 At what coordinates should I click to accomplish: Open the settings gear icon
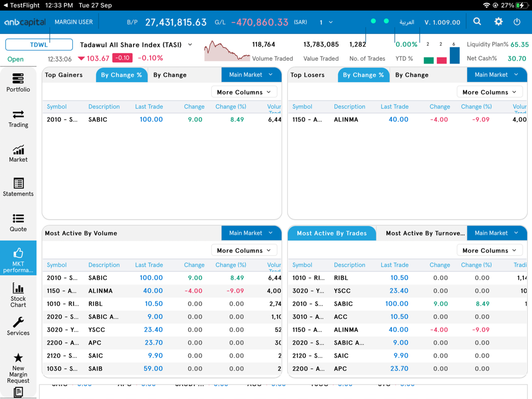point(498,22)
